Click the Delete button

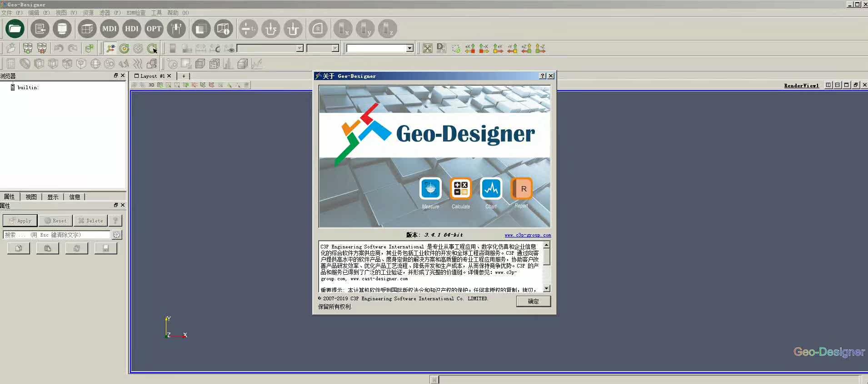click(90, 221)
